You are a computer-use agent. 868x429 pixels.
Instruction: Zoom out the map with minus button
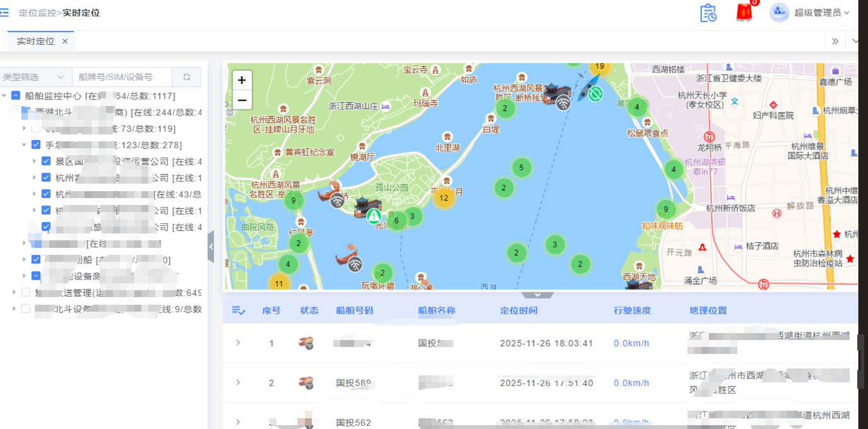pyautogui.click(x=242, y=100)
